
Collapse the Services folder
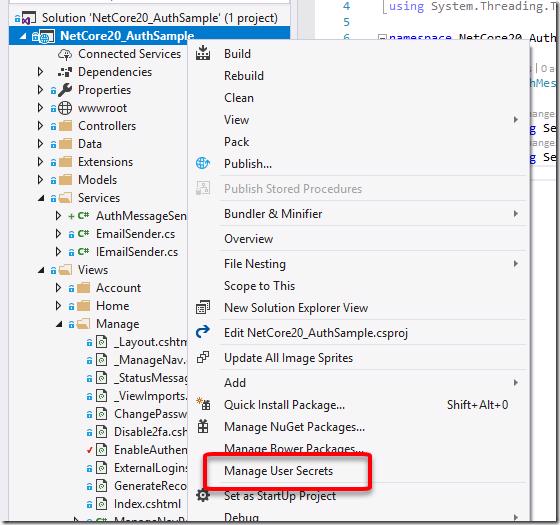coord(41,198)
